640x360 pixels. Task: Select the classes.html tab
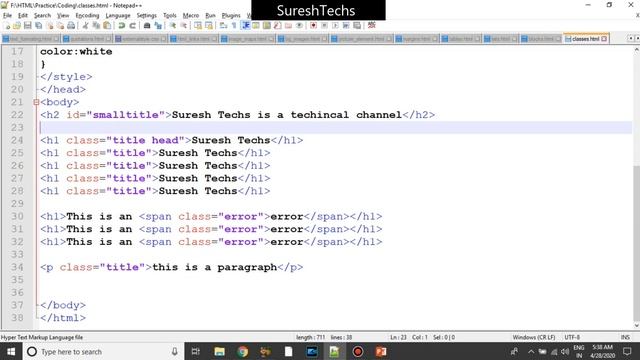point(586,39)
